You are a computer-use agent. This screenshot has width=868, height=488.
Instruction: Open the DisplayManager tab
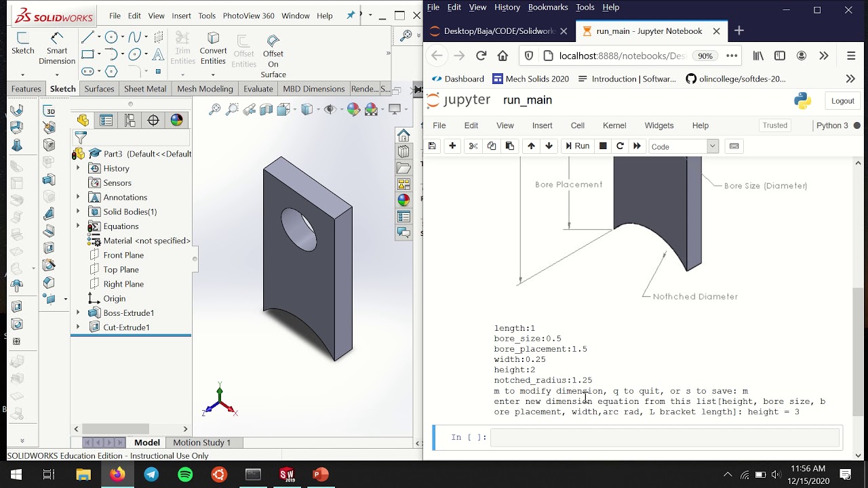[176, 120]
